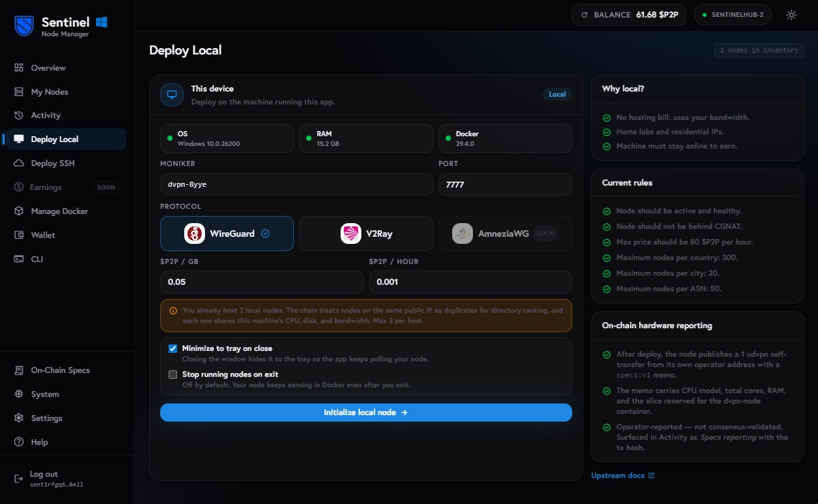Click the SOON badge next to Earnings
The image size is (818, 504).
pyautogui.click(x=106, y=187)
